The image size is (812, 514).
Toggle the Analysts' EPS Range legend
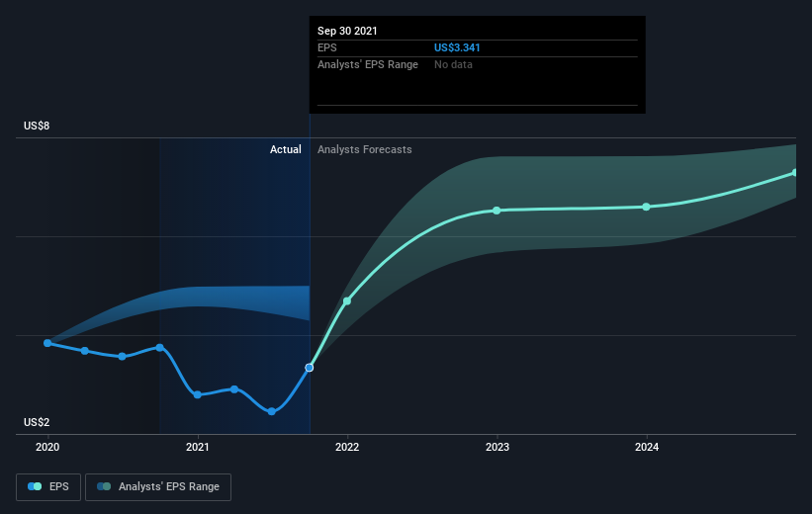(158, 486)
